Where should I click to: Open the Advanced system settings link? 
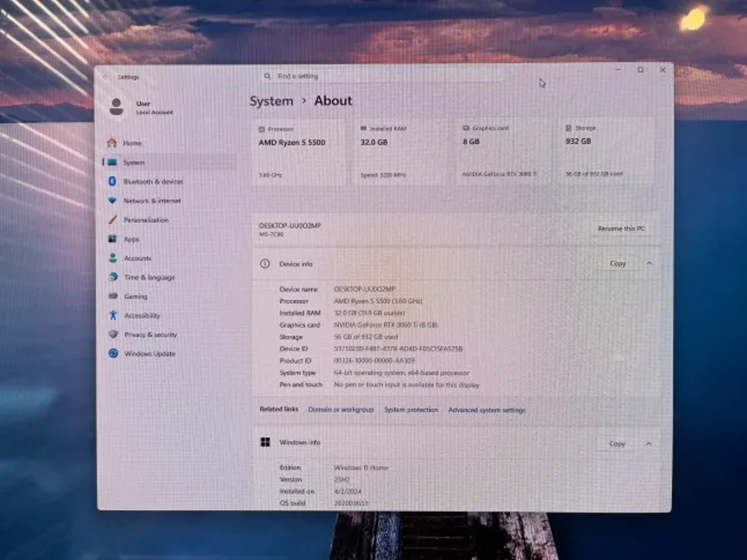[x=487, y=410]
